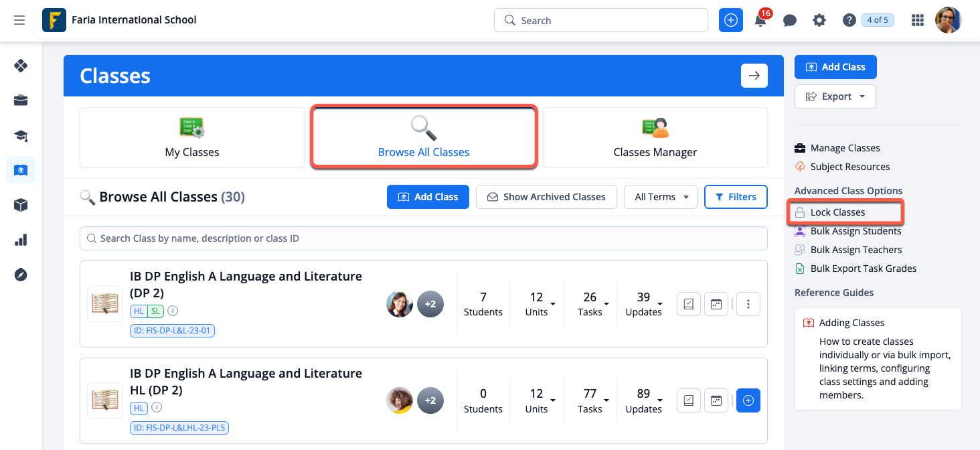Open the messages chat bubble icon
The image size is (980, 450).
[x=790, y=21]
